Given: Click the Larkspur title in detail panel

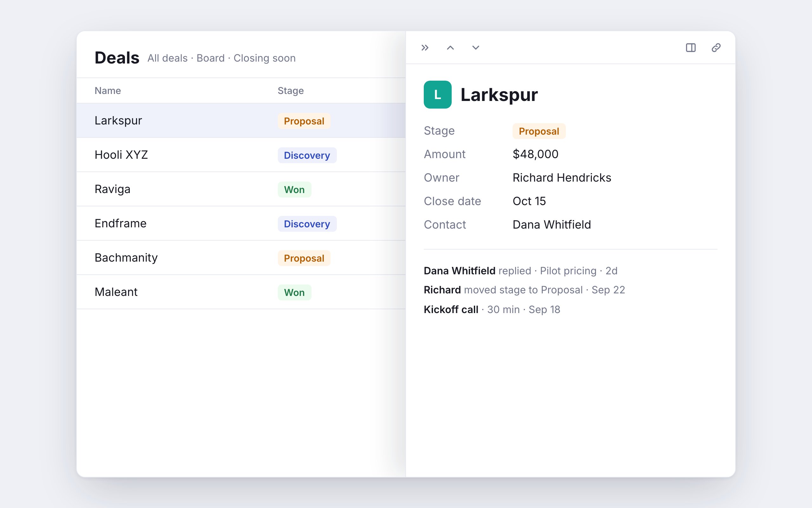Looking at the screenshot, I should 499,95.
